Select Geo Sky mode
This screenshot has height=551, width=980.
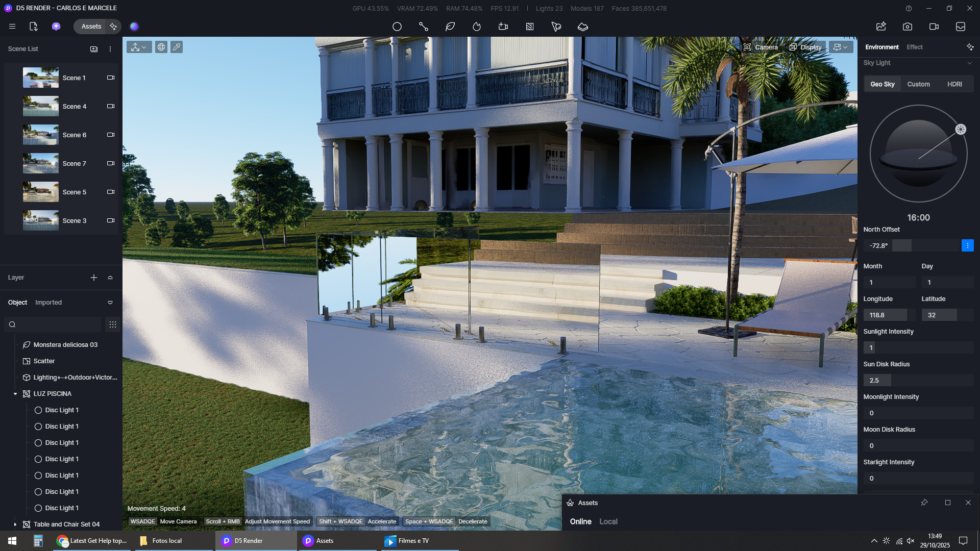882,84
